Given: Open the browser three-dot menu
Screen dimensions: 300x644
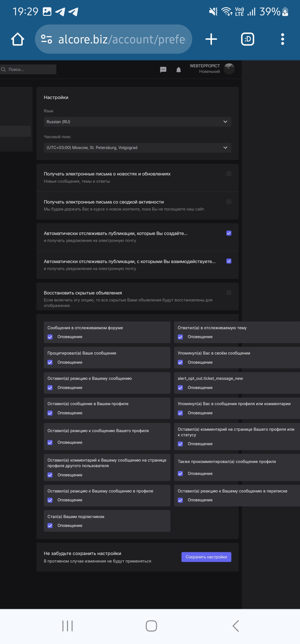Looking at the screenshot, I should pyautogui.click(x=282, y=39).
